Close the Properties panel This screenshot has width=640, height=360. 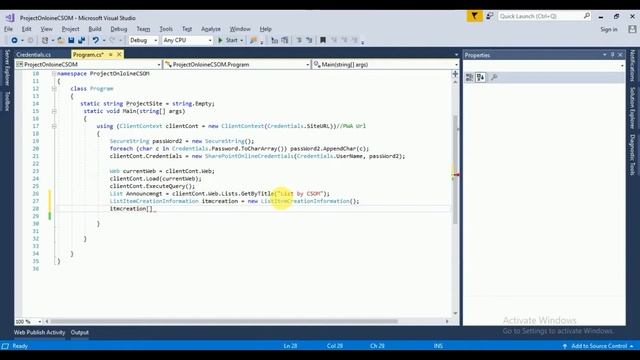coord(620,55)
